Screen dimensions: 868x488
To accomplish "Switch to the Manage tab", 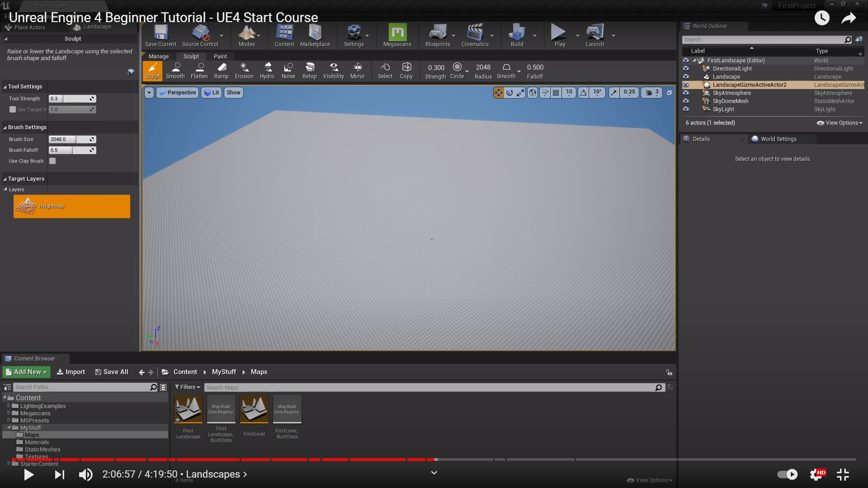I will (159, 56).
